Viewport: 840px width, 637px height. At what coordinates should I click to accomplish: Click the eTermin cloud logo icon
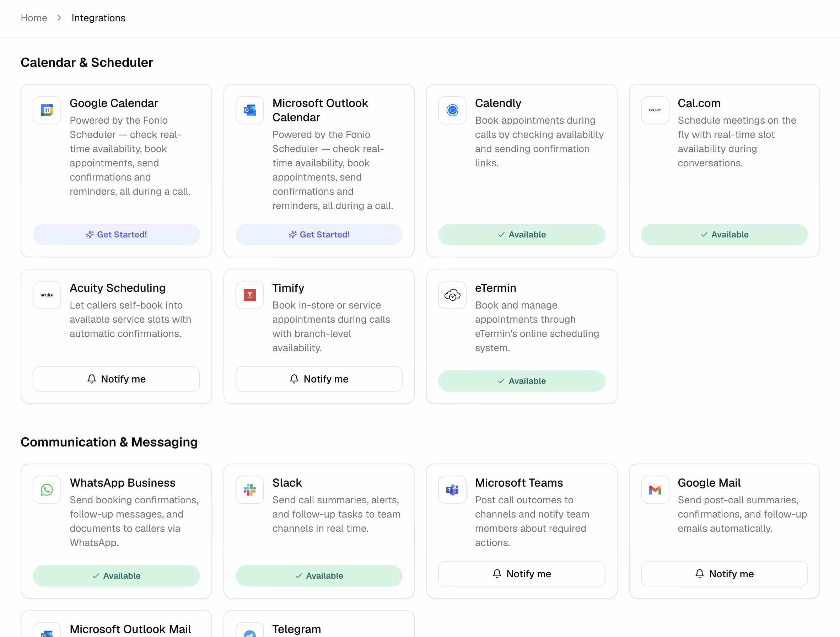pyautogui.click(x=452, y=295)
